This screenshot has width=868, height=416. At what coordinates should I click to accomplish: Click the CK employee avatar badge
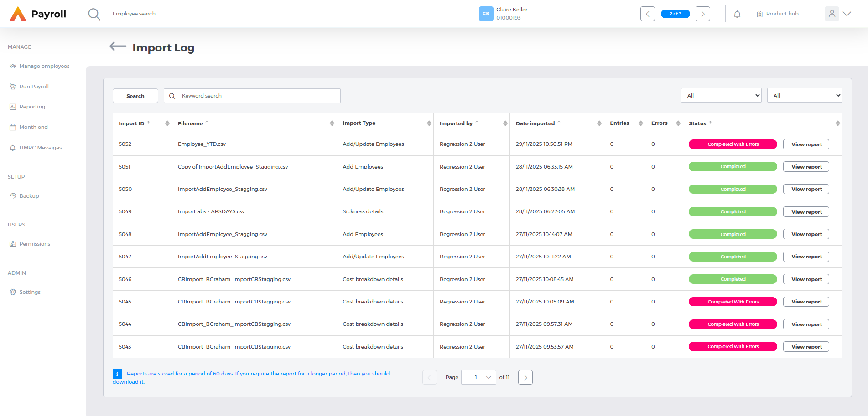(x=486, y=14)
